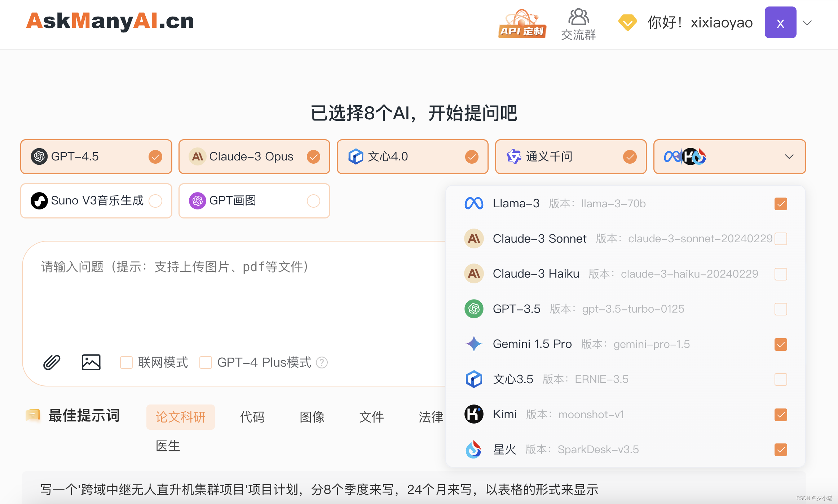Viewport: 838px width, 504px height.
Task: Open the API 定制 icon
Action: [x=522, y=23]
